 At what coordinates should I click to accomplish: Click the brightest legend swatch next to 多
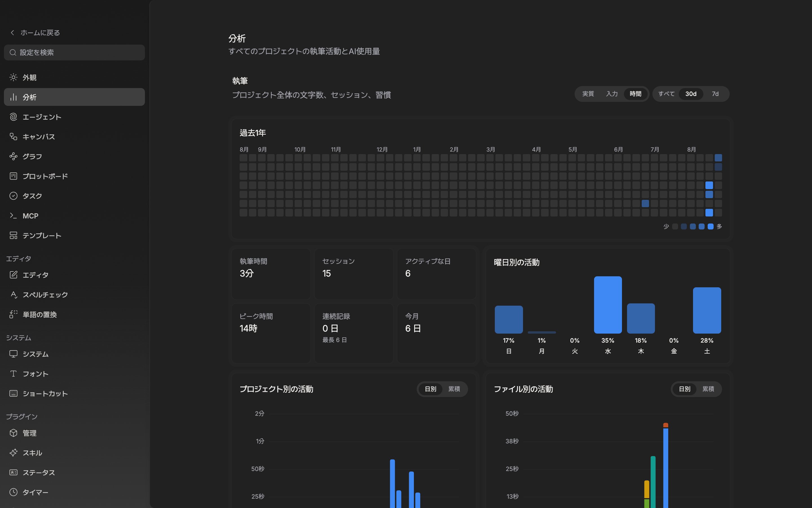(710, 226)
